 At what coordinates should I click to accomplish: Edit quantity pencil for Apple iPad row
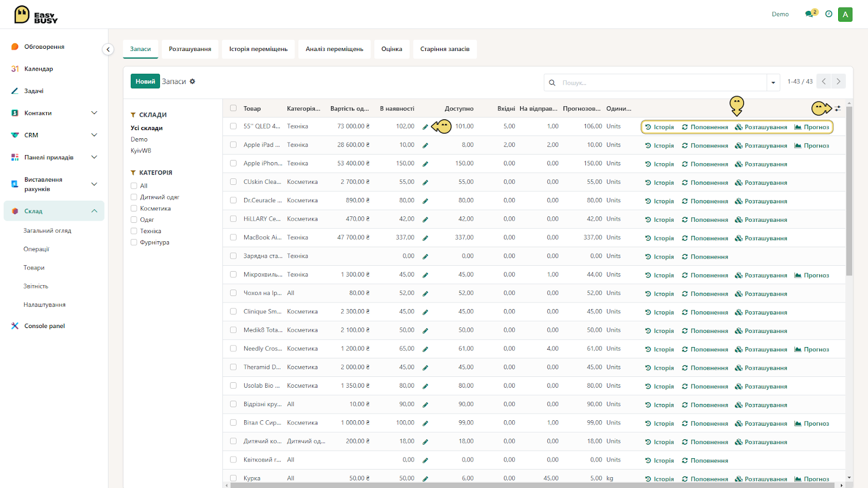[425, 145]
